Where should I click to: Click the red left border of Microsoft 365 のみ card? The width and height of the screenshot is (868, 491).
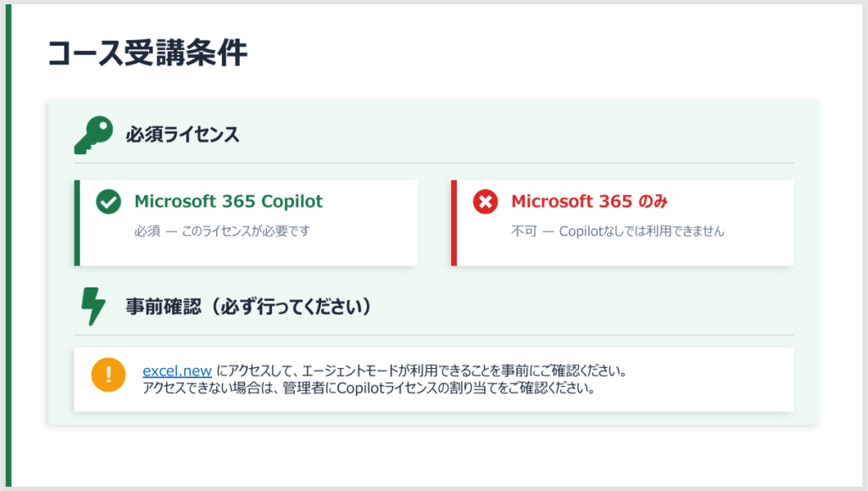click(453, 222)
